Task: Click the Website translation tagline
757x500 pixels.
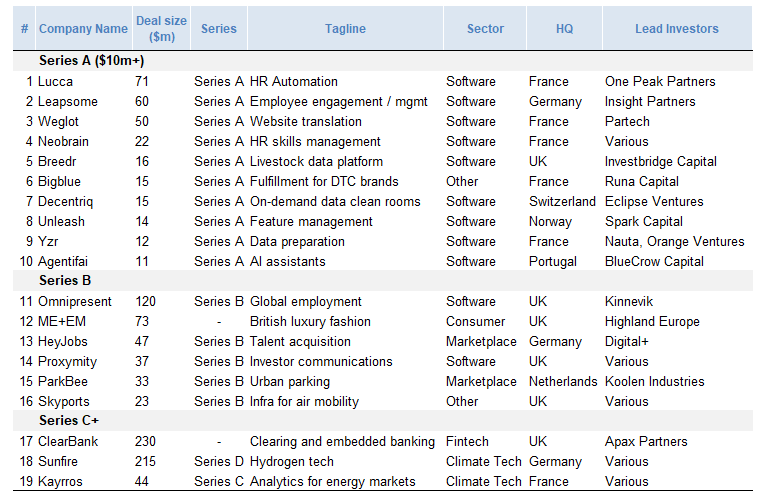Action: (x=306, y=122)
